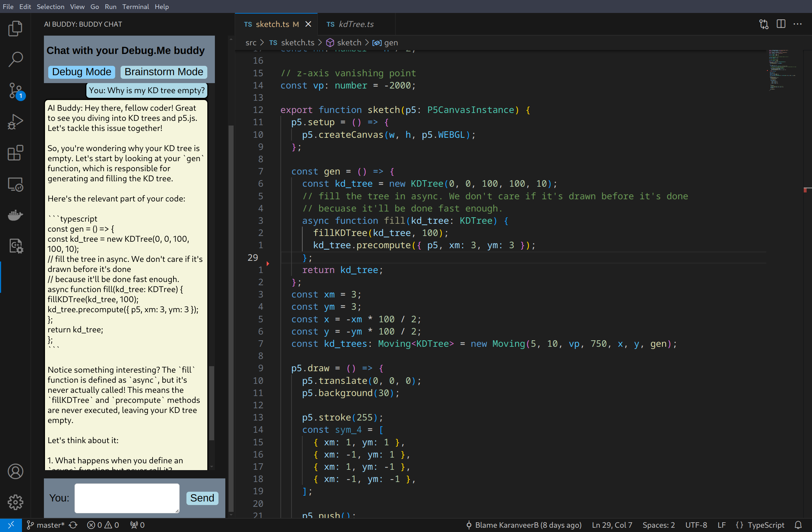Open the Terminal menu
This screenshot has width=812, height=532.
(135, 6)
